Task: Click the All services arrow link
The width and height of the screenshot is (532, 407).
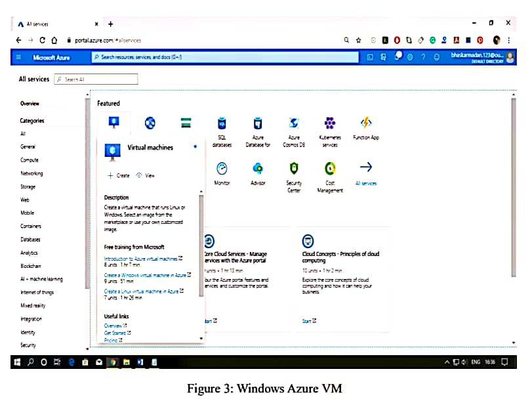Action: (x=366, y=173)
